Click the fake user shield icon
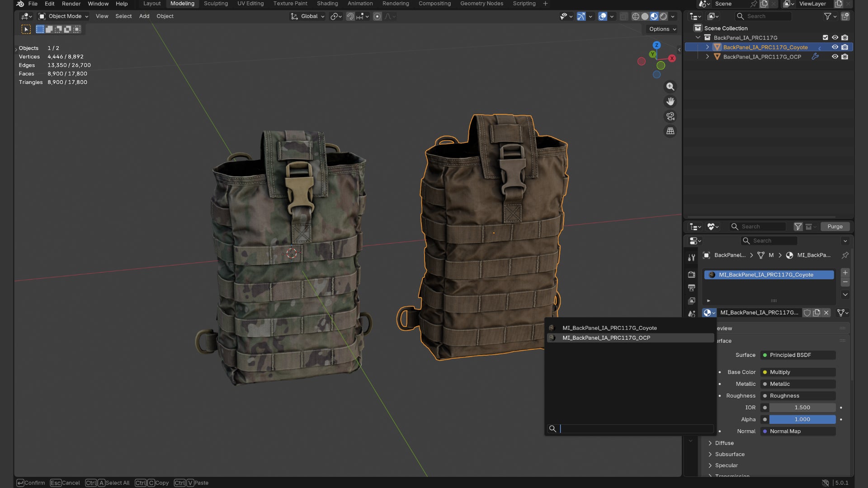868x488 pixels. (807, 313)
